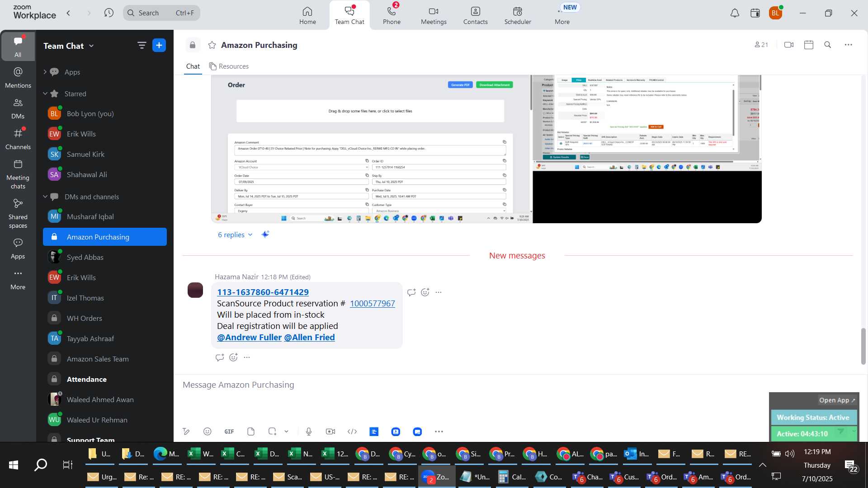Insert a code snippet
Image resolution: width=868 pixels, height=488 pixels.
click(352, 432)
